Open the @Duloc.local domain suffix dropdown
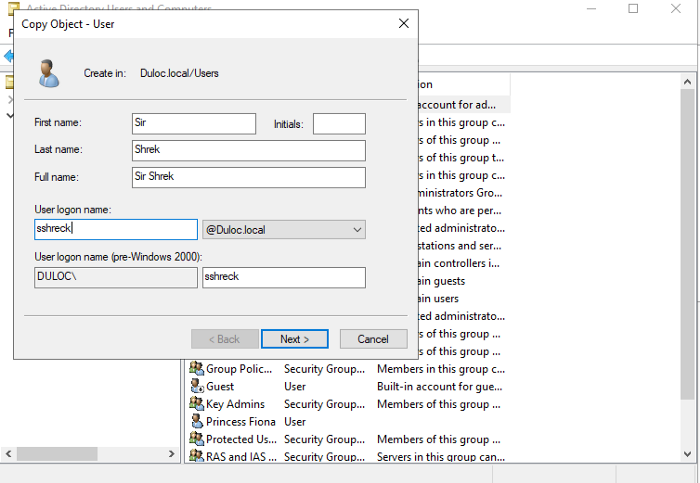The height and width of the screenshot is (483, 700). pos(284,229)
